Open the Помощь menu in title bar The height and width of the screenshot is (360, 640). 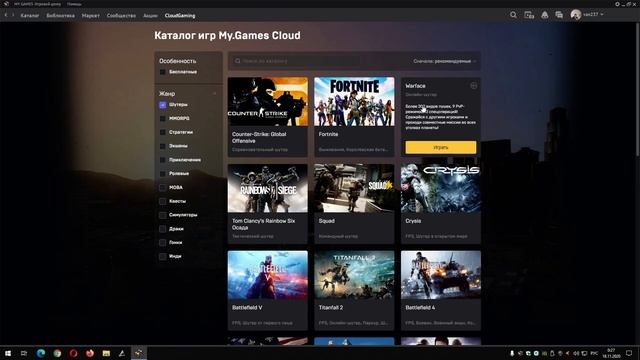point(74,4)
